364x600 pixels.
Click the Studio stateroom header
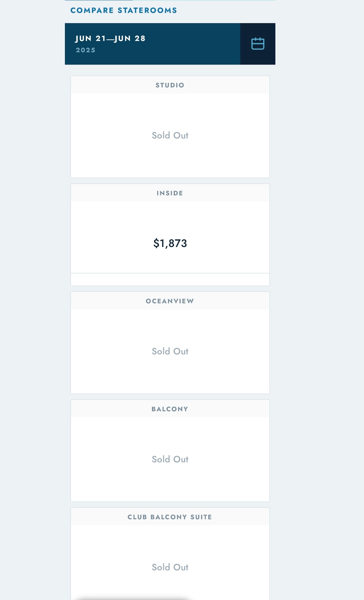(x=170, y=85)
